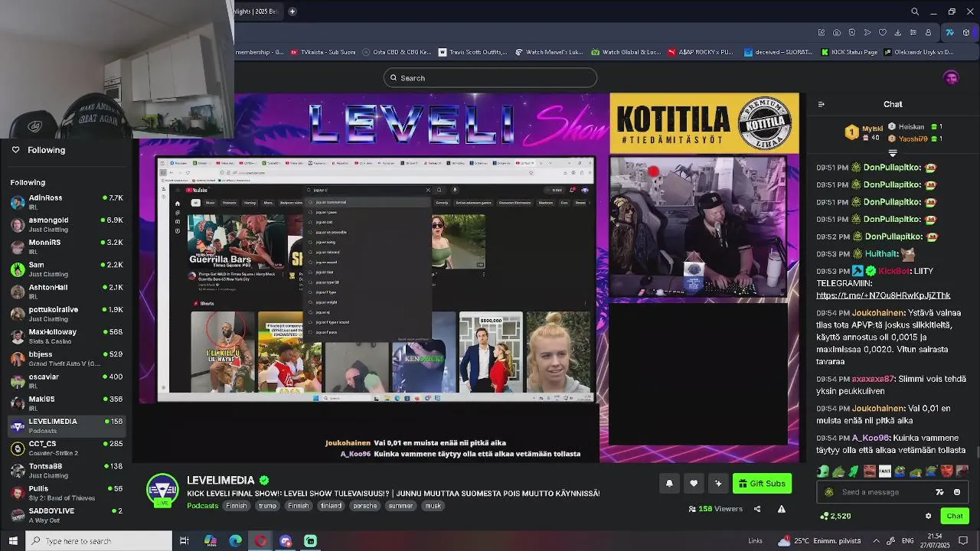Open the TVkaista - Sub Suora bookmark
This screenshot has height=551, width=980.
(x=322, y=52)
